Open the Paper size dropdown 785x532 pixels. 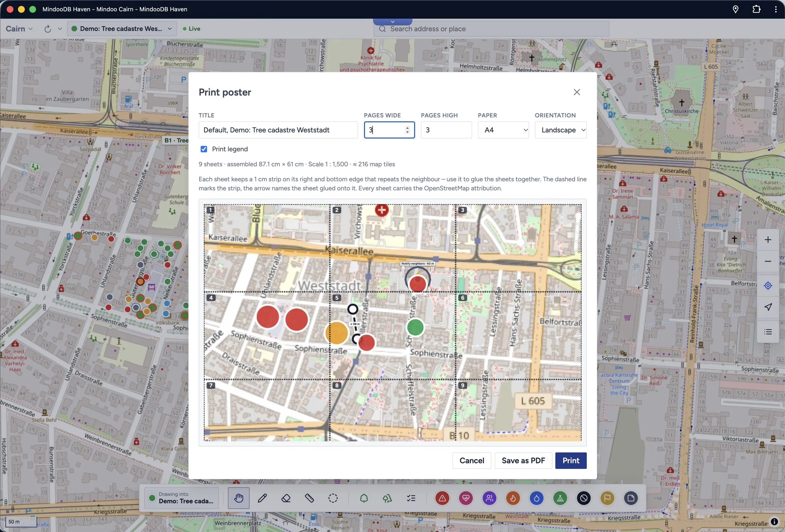[x=503, y=130]
